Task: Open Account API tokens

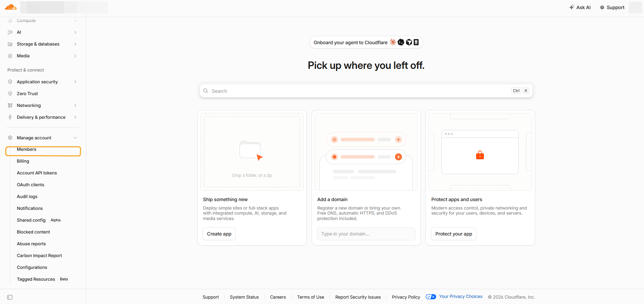Action: pyautogui.click(x=37, y=173)
